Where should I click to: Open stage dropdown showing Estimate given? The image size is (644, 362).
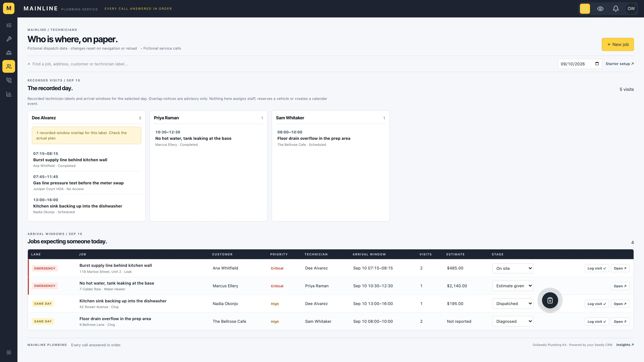pos(513,286)
